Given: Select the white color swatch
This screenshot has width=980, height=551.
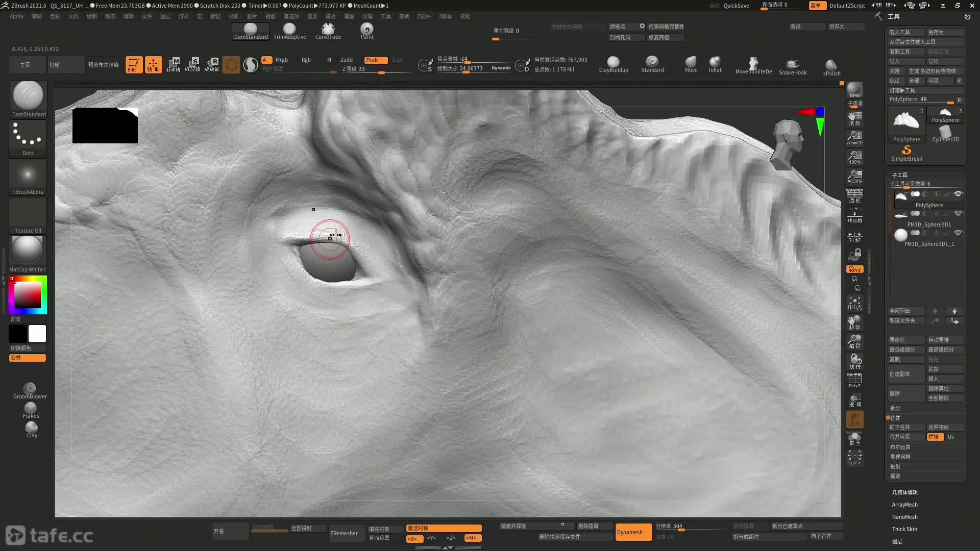Looking at the screenshot, I should point(37,334).
